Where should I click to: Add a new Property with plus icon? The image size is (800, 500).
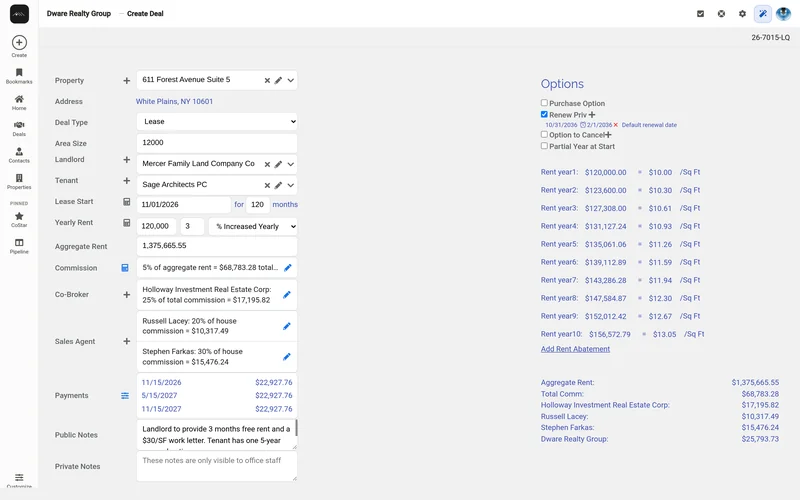127,81
